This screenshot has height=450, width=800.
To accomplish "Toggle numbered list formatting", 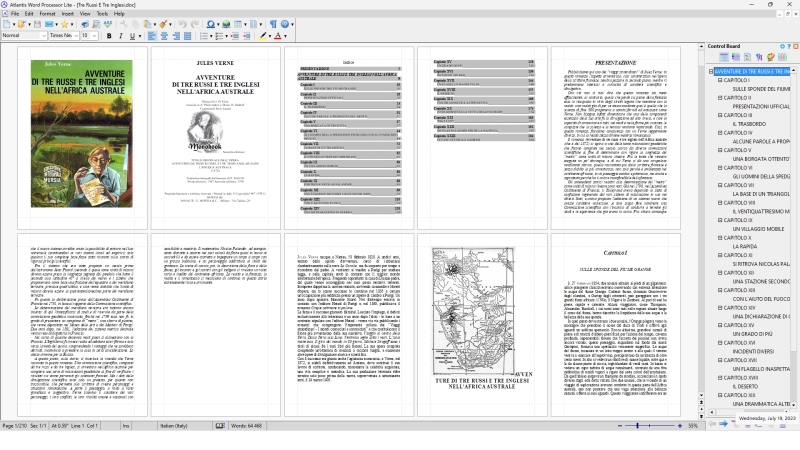I will [x=203, y=36].
